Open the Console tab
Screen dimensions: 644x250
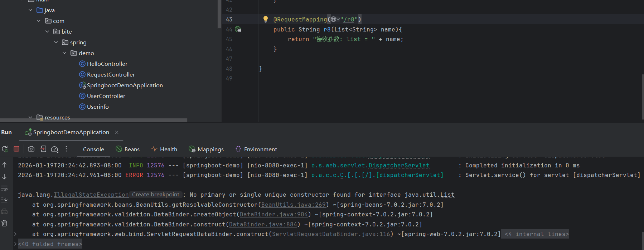point(93,149)
